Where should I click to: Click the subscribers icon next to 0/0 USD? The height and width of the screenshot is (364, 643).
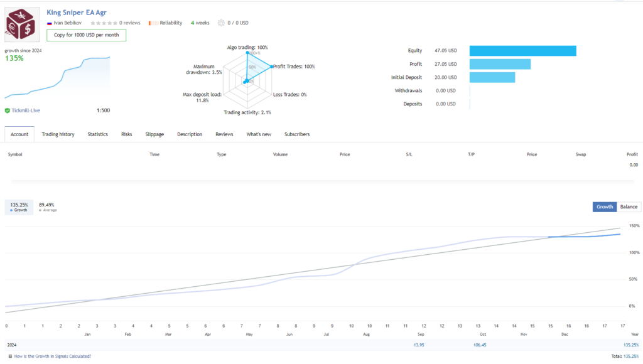[x=220, y=22]
